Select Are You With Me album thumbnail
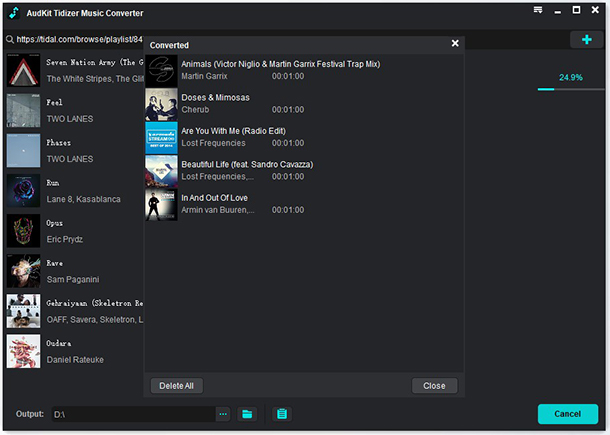Screen dimensions: 610x435 (161, 138)
